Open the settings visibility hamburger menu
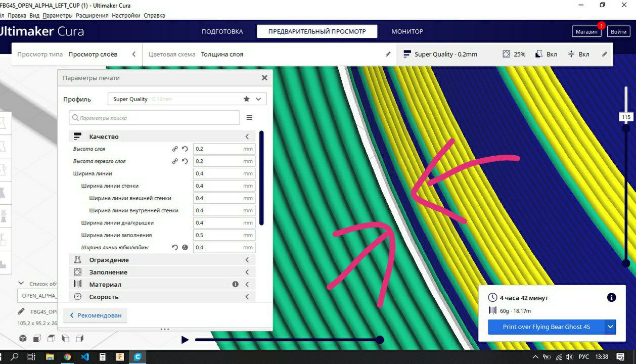This screenshot has height=364, width=636. [x=249, y=117]
